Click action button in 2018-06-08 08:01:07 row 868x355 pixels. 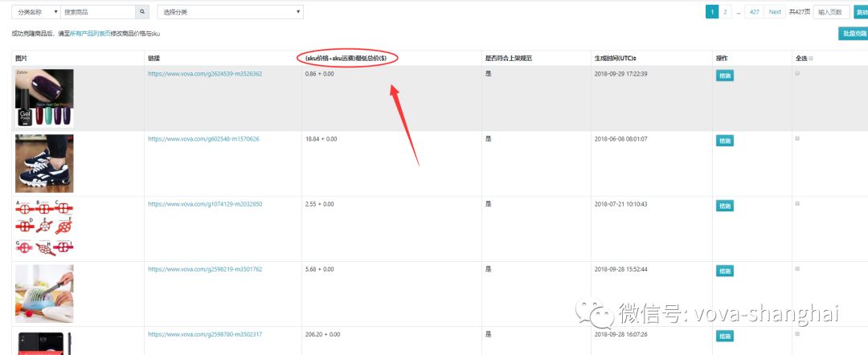725,141
